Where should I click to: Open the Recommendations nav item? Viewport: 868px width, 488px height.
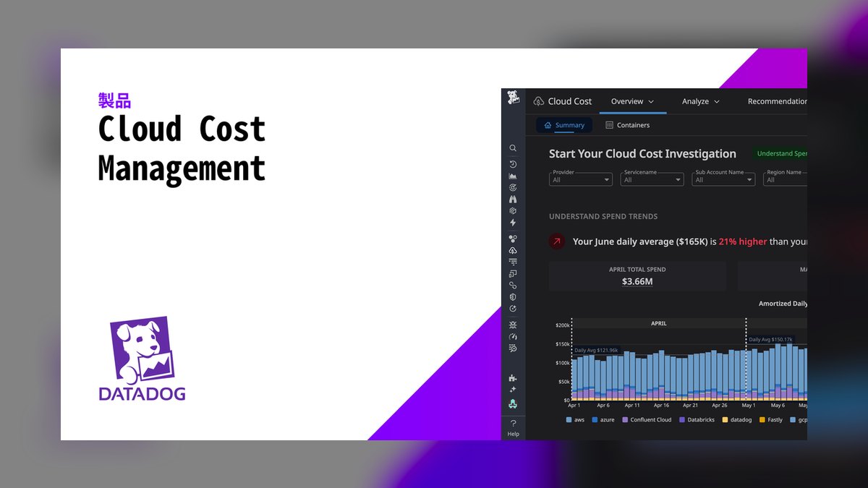[x=777, y=101]
